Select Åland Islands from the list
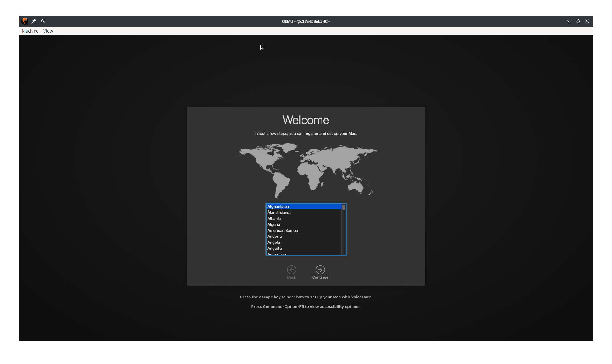 click(279, 212)
